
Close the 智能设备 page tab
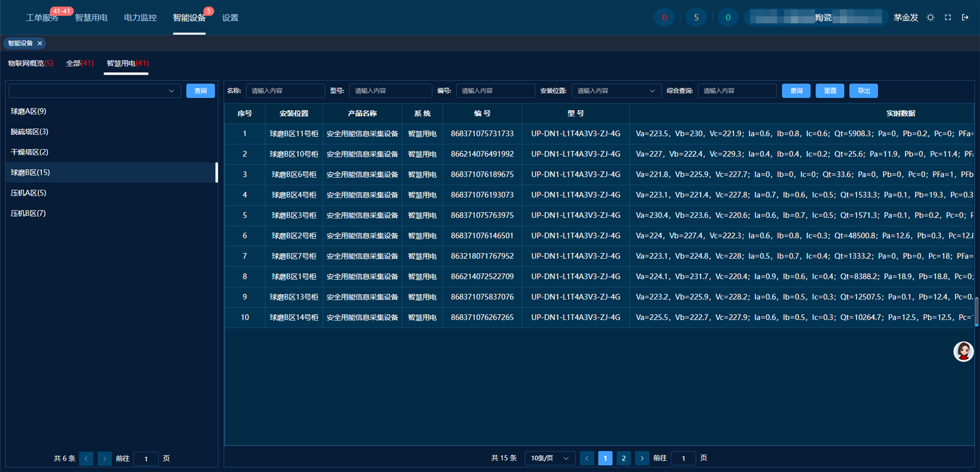(40, 43)
